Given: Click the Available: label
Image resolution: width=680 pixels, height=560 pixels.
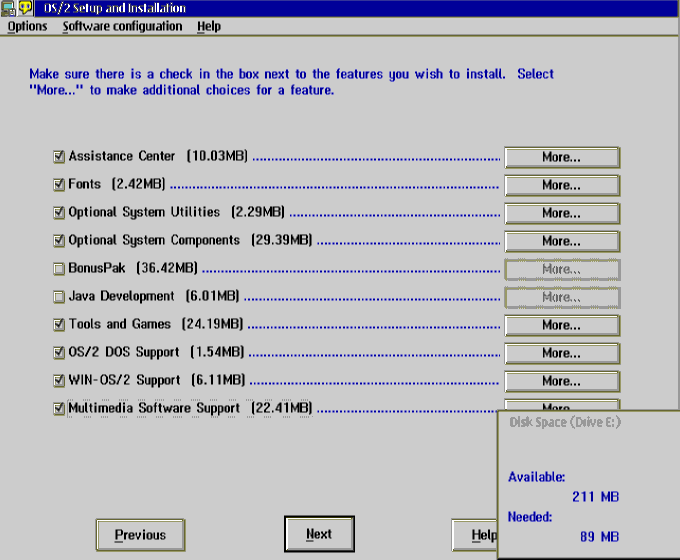Looking at the screenshot, I should pyautogui.click(x=536, y=477).
